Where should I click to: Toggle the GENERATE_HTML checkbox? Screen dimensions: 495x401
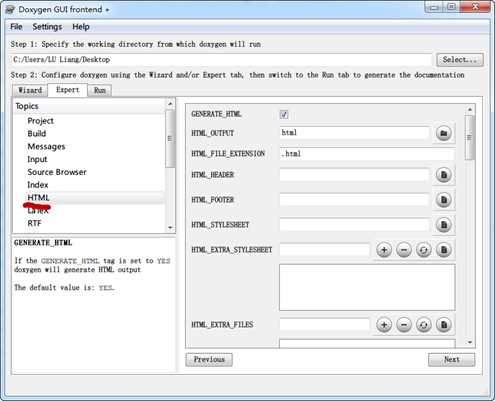pos(284,114)
